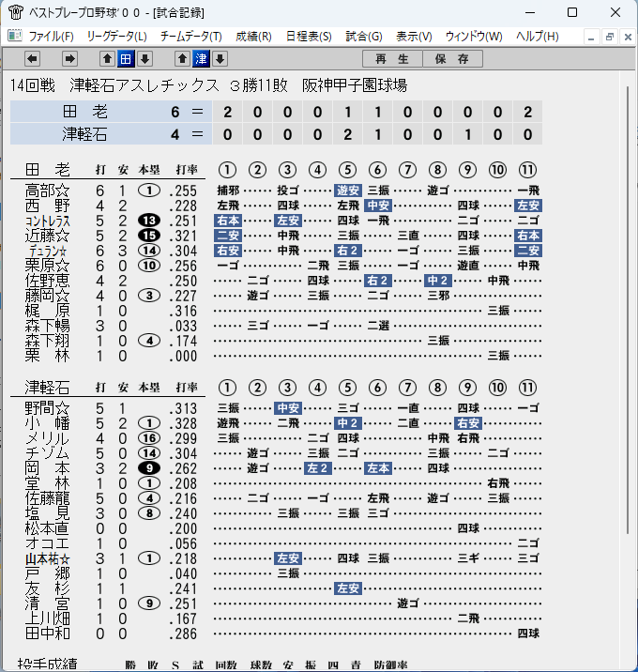Click the document icon left of ファイル menu
The image size is (638, 672).
tap(15, 36)
